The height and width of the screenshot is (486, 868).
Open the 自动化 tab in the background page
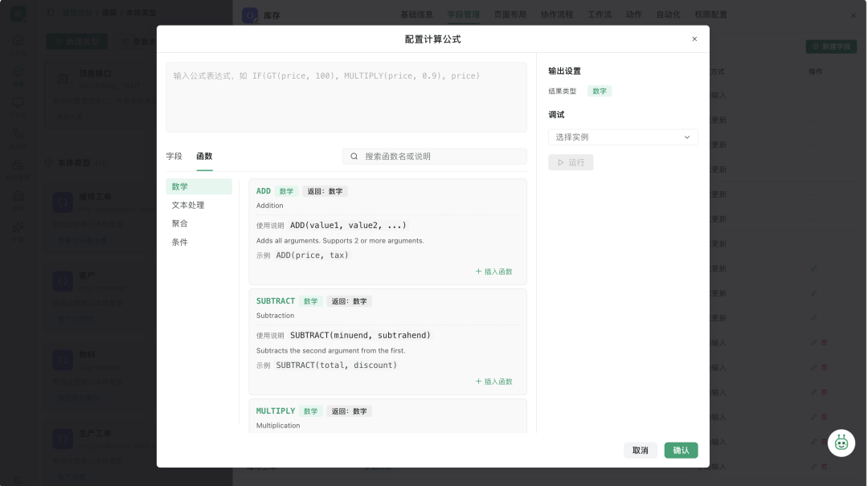pos(668,14)
